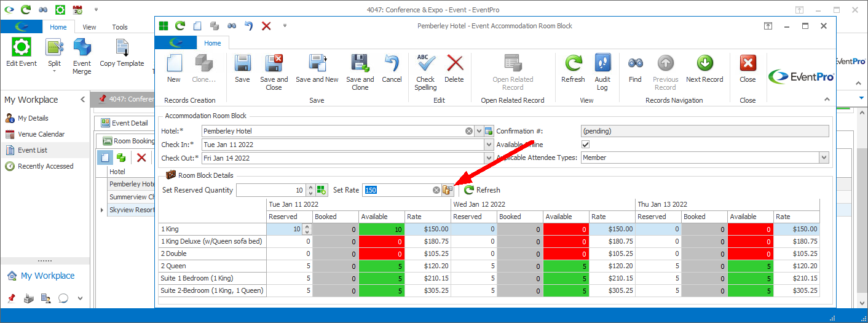This screenshot has height=323, width=868.
Task: Switch to the Tools tab in main window
Action: point(120,27)
